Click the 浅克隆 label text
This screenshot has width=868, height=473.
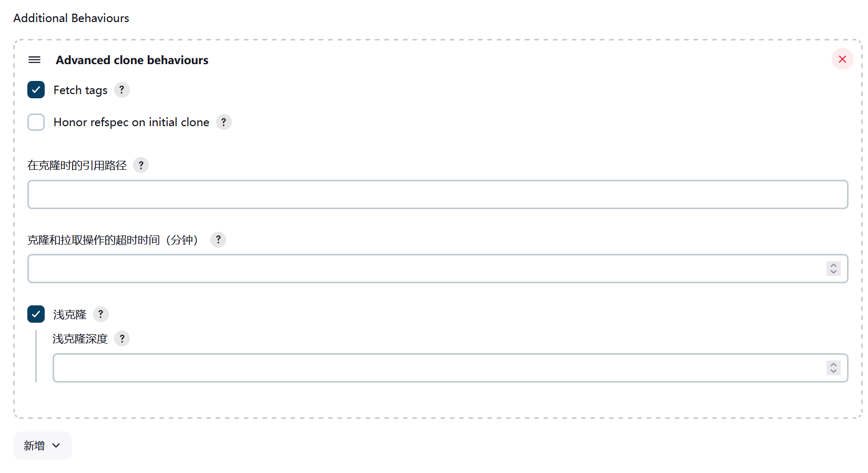(x=70, y=315)
